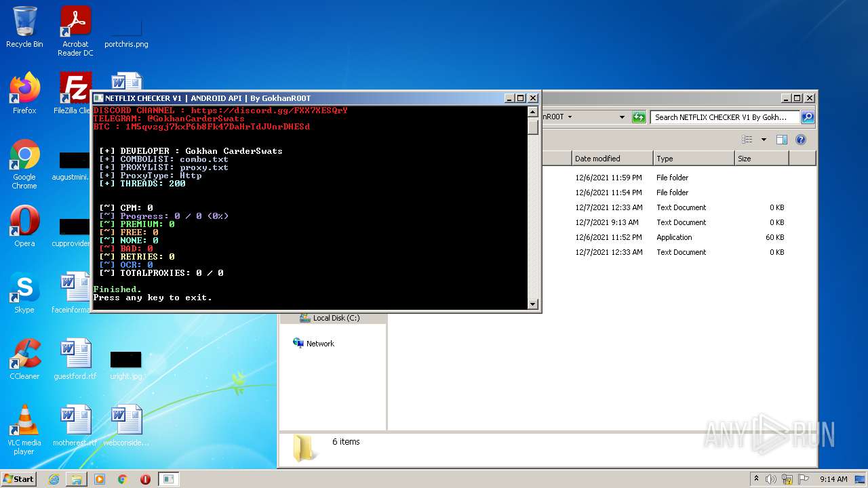Open the address bar history dropdown
Screen dimensions: 868x488
[622, 117]
